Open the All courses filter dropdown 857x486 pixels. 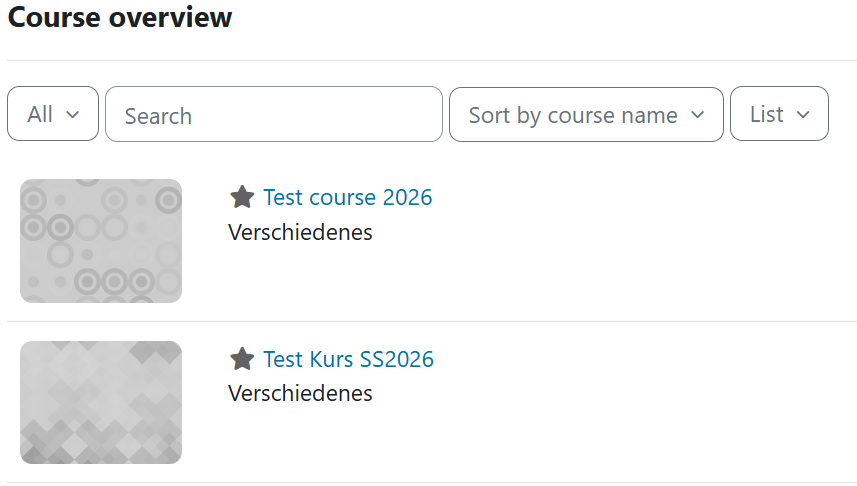pyautogui.click(x=53, y=114)
